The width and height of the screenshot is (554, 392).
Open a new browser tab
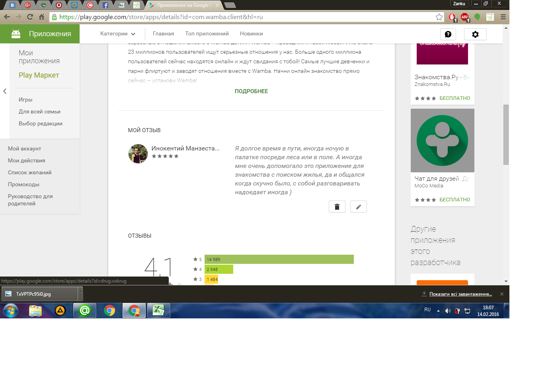(230, 5)
